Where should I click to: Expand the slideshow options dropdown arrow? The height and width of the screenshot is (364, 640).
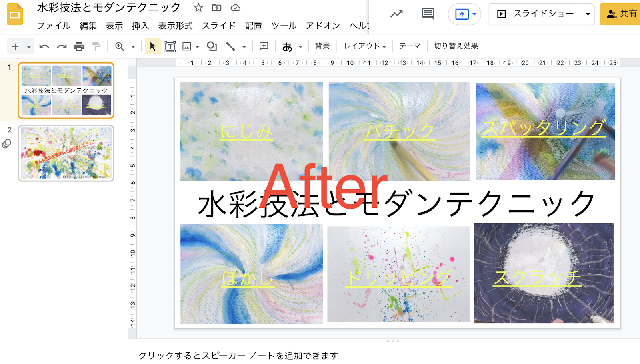pyautogui.click(x=588, y=14)
